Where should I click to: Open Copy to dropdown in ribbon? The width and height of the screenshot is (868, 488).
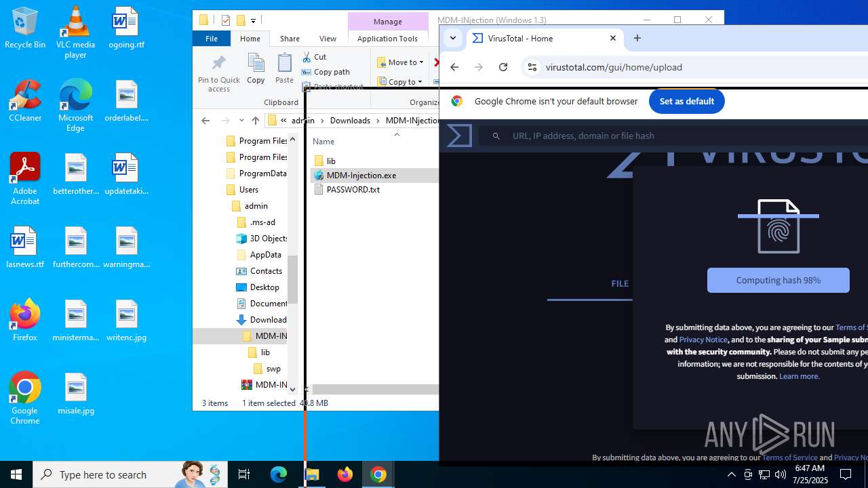(399, 82)
